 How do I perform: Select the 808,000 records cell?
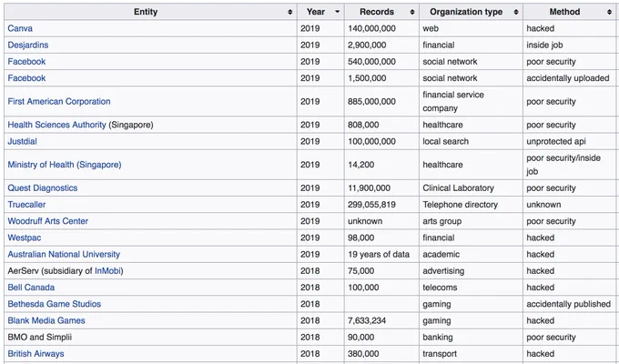pos(381,125)
